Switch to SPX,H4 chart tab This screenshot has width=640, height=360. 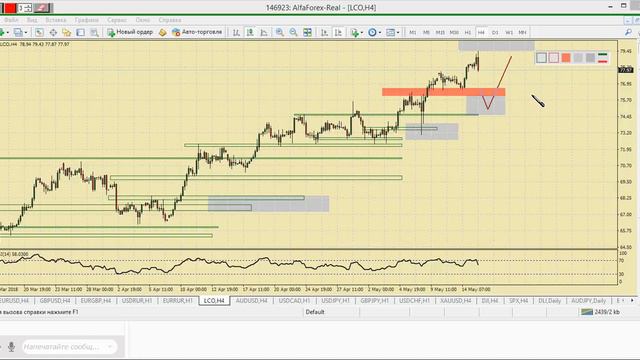518,301
